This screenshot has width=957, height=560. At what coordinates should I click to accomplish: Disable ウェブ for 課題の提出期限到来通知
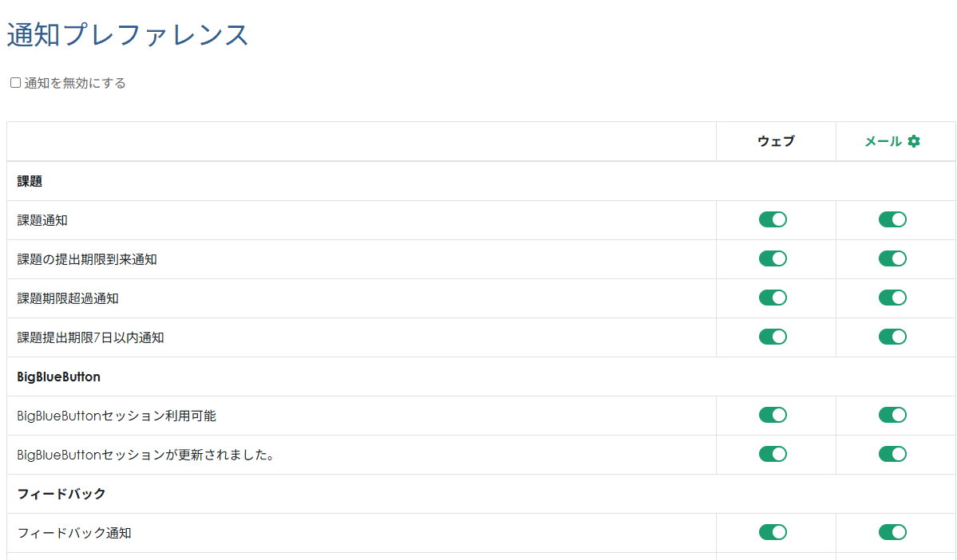773,258
